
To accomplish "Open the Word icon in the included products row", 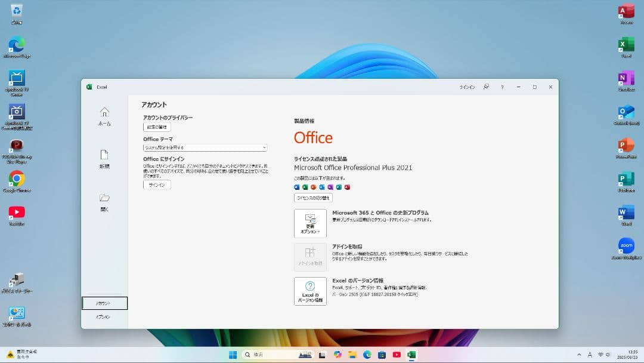I will pyautogui.click(x=297, y=187).
